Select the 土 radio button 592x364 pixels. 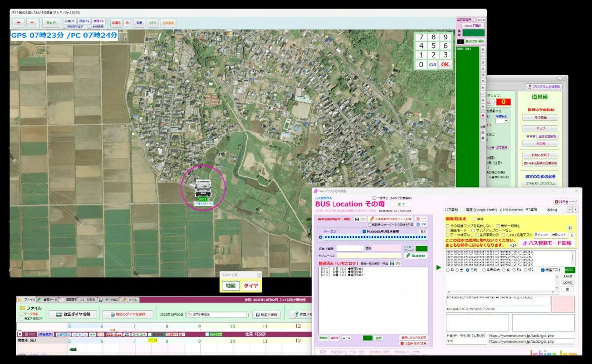pyautogui.click(x=457, y=270)
